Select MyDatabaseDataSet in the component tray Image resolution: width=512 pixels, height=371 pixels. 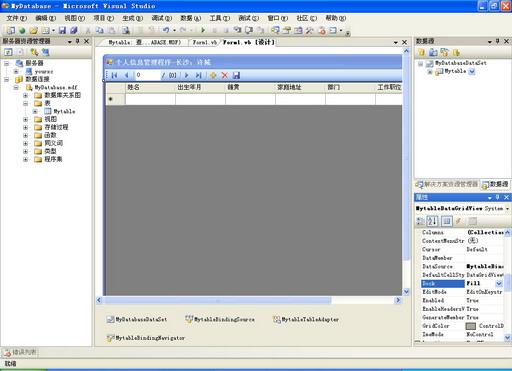[x=137, y=319]
